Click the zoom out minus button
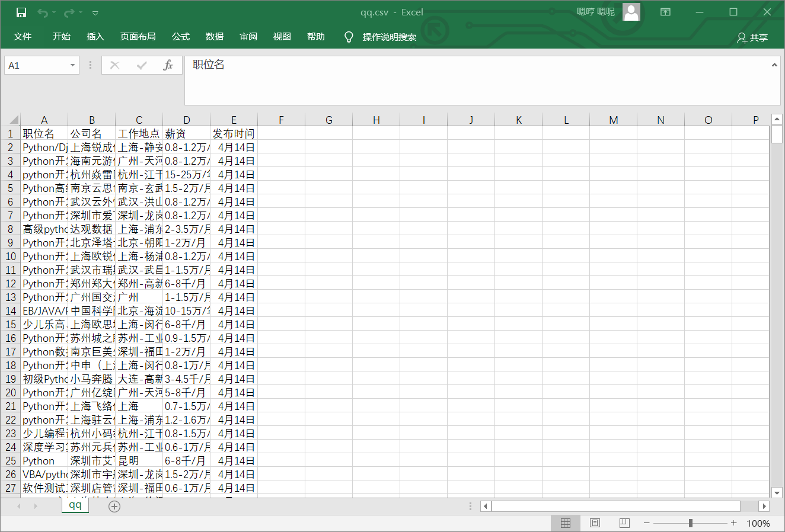This screenshot has height=532, width=785. 647,523
